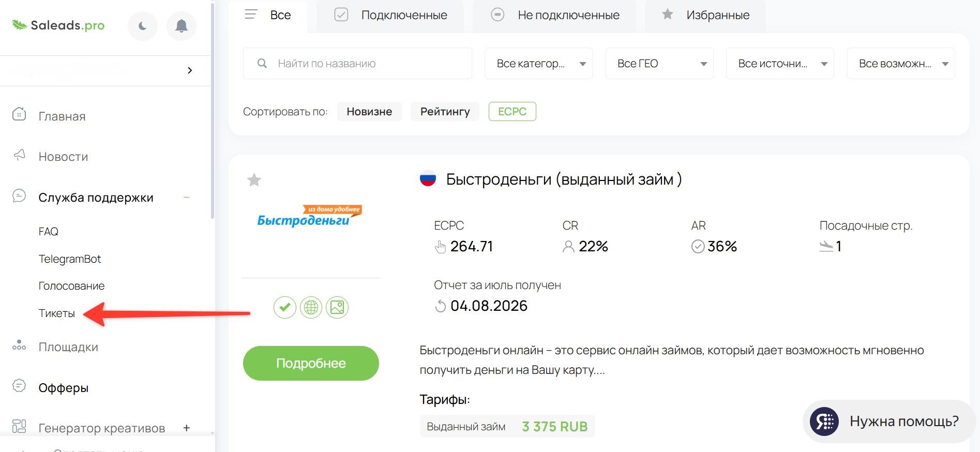Open the Все категории dropdown
Screen dimensions: 980x452
coord(538,64)
